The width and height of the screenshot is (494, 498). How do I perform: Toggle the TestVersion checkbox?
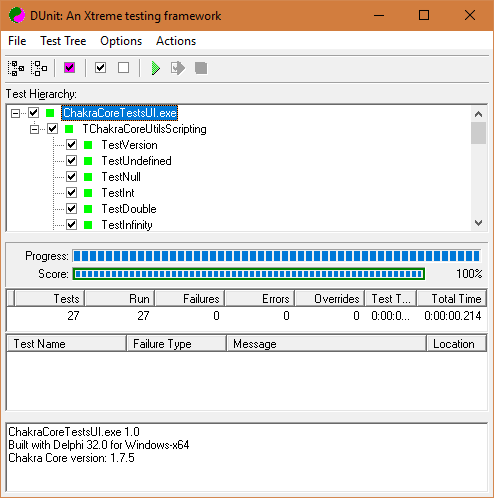tap(71, 145)
